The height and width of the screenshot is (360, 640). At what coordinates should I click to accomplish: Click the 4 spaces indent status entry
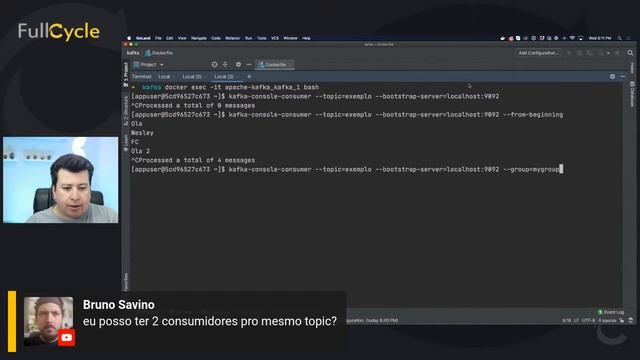click(607, 320)
